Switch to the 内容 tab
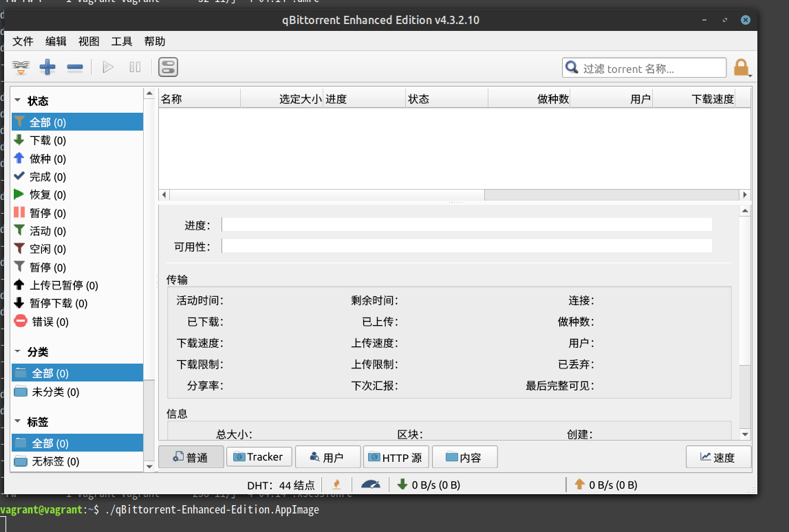This screenshot has width=789, height=532. 465,457
